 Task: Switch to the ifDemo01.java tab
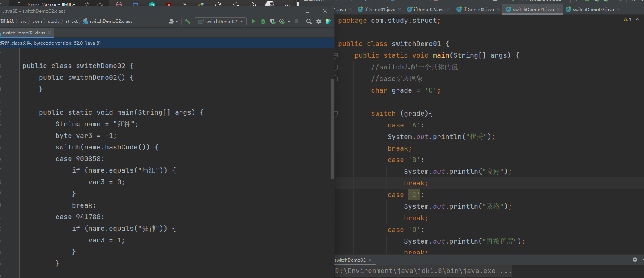point(380,9)
